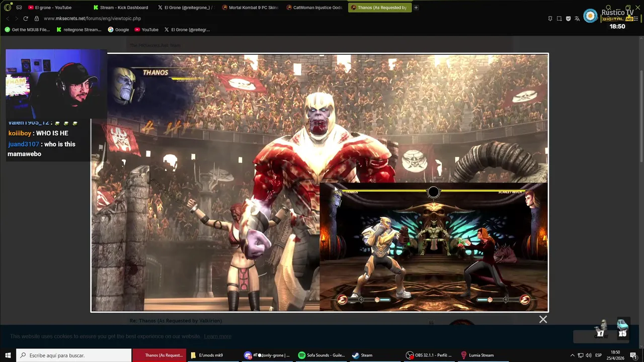Image resolution: width=644 pixels, height=362 pixels.
Task: Open the OBS 32.1.1 taskbar item
Action: (429, 355)
